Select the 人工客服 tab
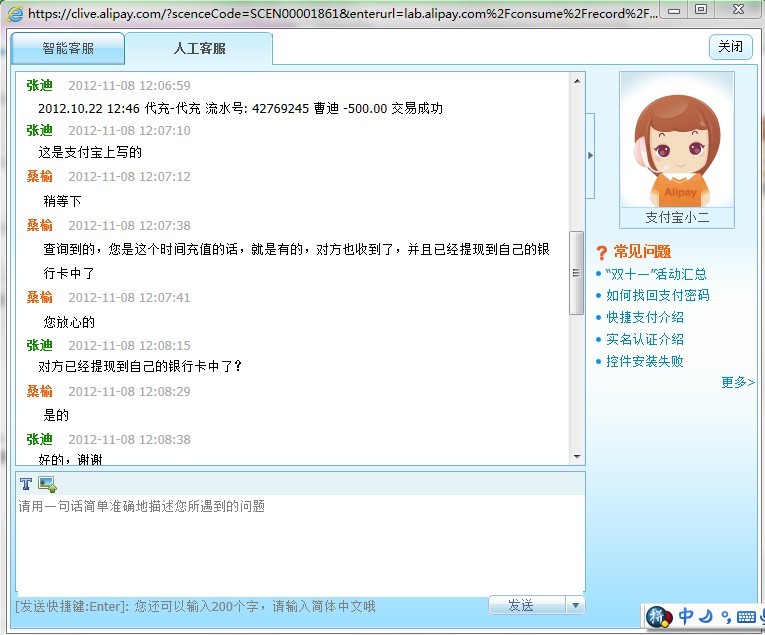Viewport: 765px width, 635px height. pyautogui.click(x=199, y=48)
